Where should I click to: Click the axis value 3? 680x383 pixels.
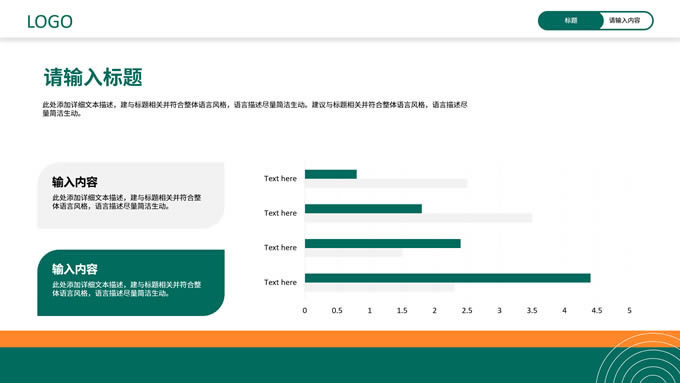[500, 311]
